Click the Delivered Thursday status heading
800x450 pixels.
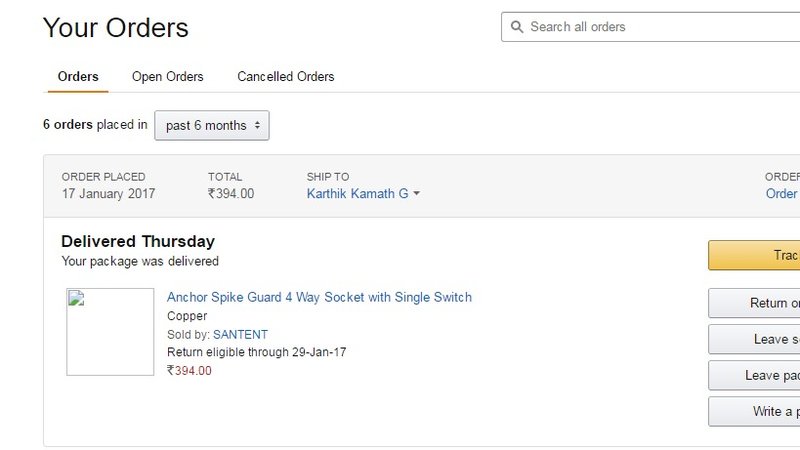(138, 241)
